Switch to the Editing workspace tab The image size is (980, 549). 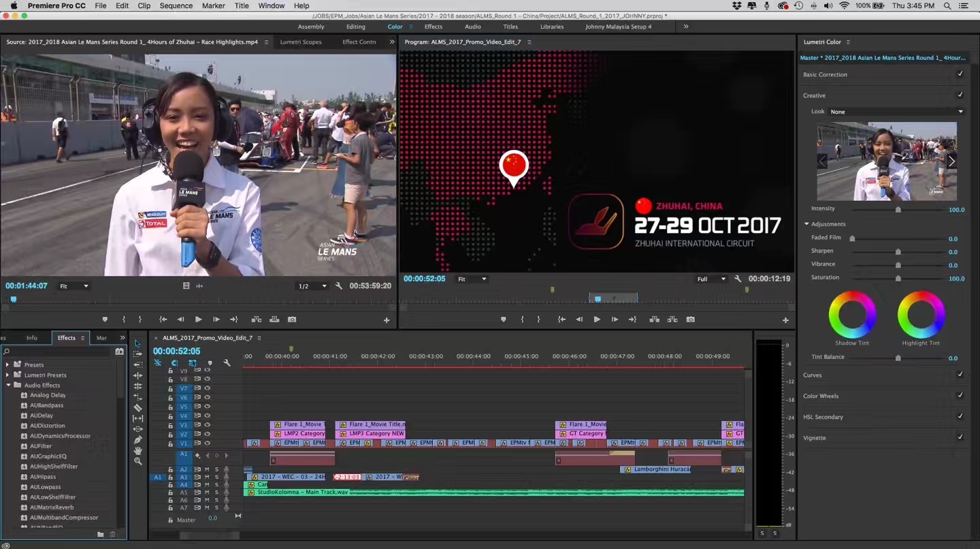[x=356, y=27]
